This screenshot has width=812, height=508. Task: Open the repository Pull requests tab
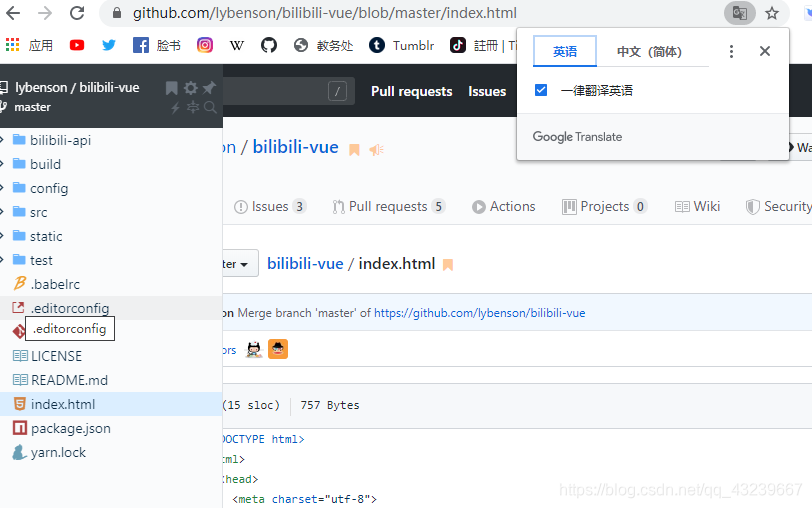[x=388, y=206]
